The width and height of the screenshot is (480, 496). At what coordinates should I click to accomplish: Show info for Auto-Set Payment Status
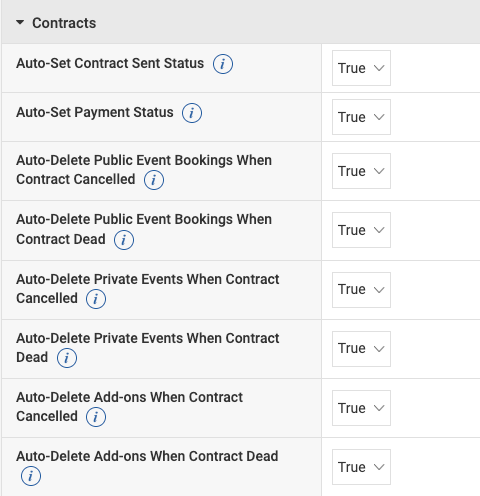pos(192,113)
